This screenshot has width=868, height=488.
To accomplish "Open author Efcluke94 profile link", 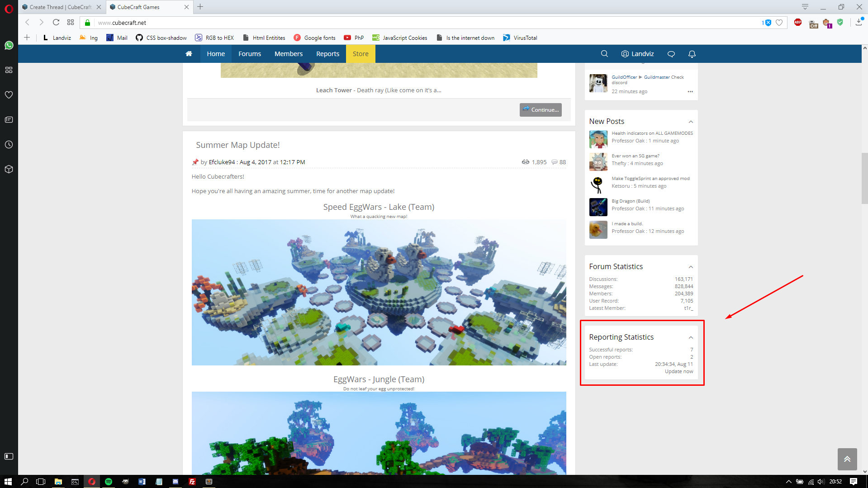I will [x=222, y=162].
